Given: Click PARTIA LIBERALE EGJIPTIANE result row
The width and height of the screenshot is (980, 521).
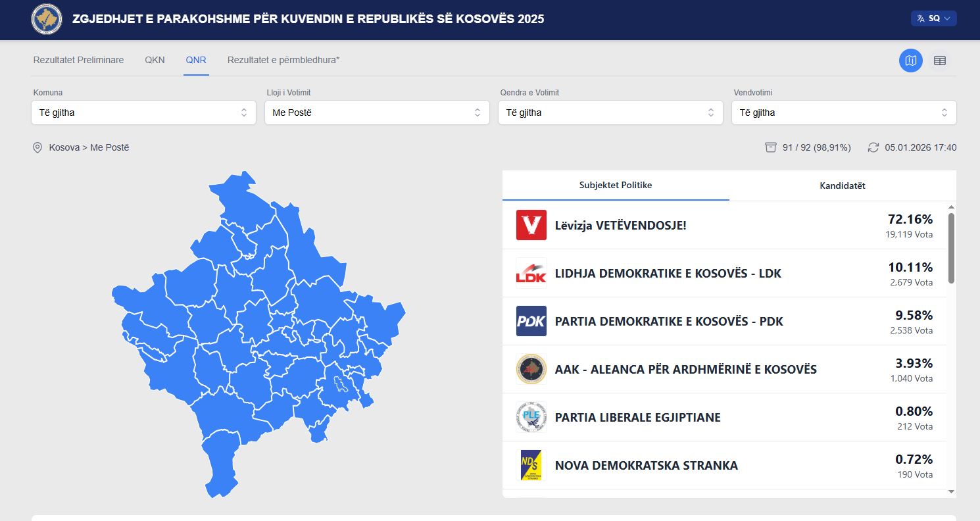Looking at the screenshot, I should coord(723,417).
